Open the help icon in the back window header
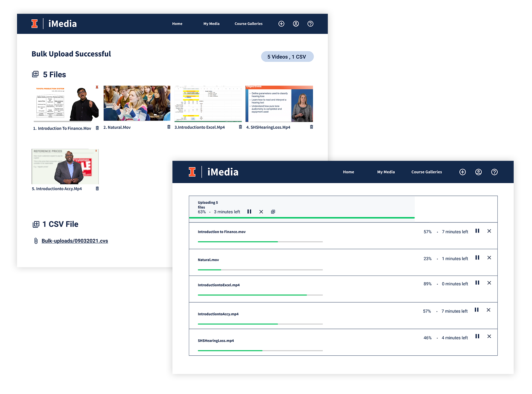 (310, 24)
